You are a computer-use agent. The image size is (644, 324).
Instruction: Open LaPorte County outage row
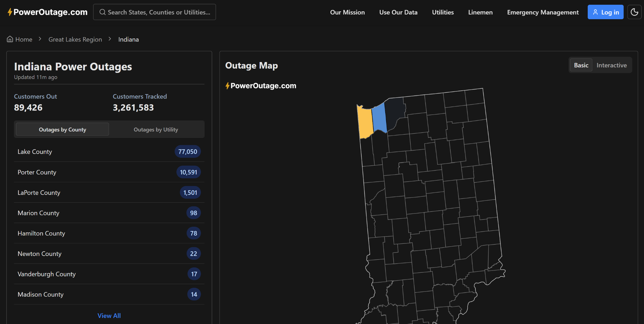click(x=109, y=193)
